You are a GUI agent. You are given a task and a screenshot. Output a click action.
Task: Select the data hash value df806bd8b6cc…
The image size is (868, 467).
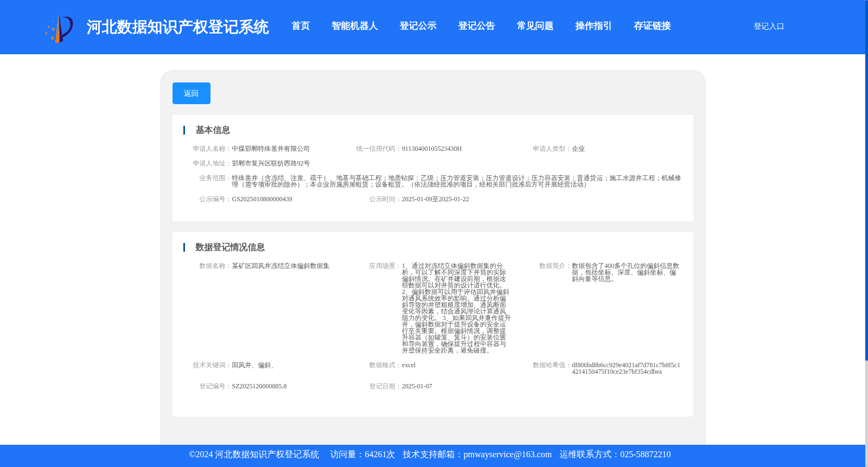(x=626, y=368)
